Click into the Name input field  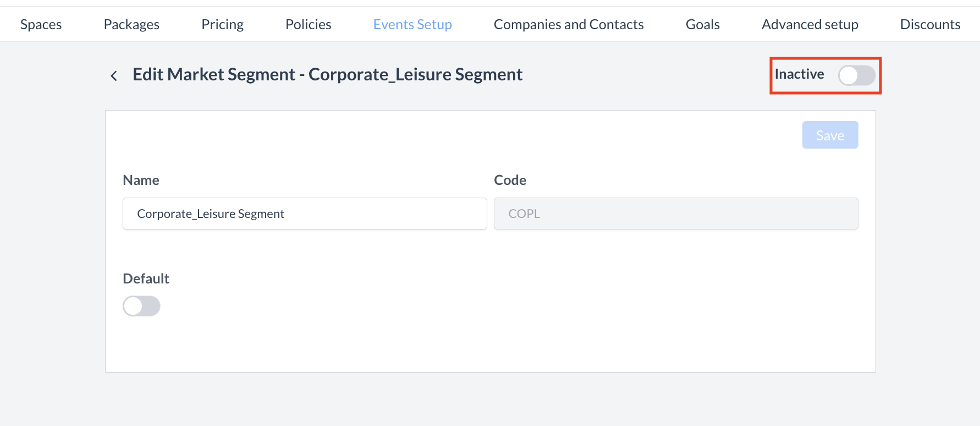coord(305,214)
